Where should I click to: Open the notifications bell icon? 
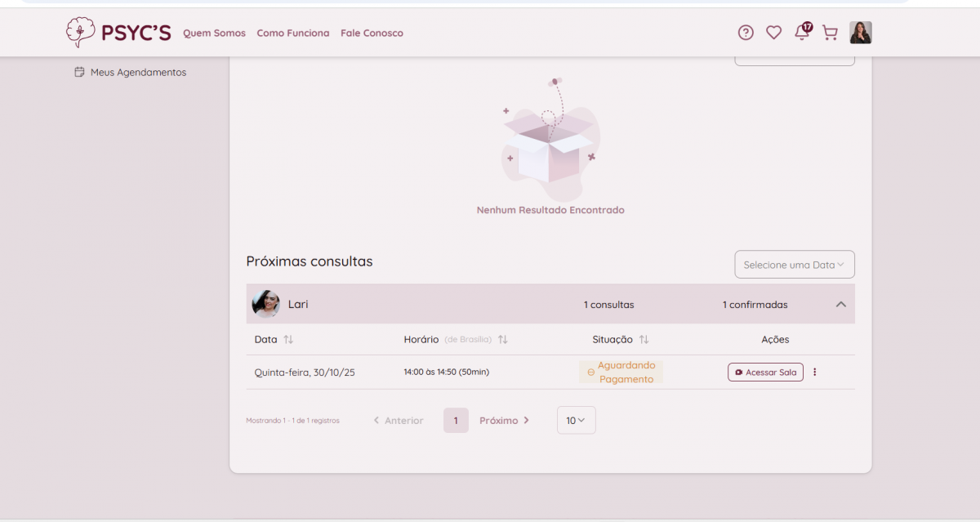point(802,33)
